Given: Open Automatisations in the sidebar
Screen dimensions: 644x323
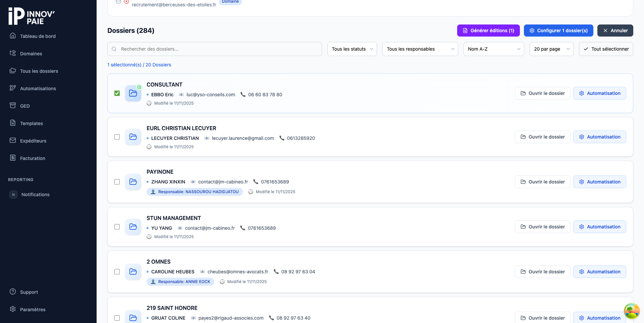Looking at the screenshot, I should [x=38, y=89].
